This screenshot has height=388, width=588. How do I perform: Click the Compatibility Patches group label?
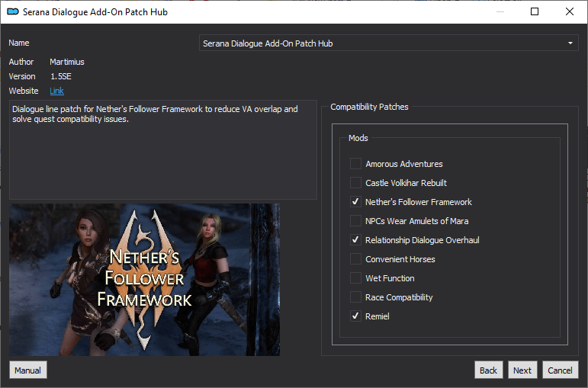point(369,107)
